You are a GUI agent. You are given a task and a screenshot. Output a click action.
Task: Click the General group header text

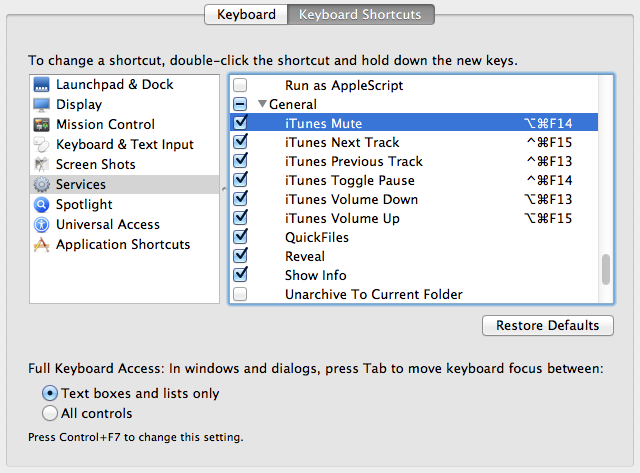[293, 104]
